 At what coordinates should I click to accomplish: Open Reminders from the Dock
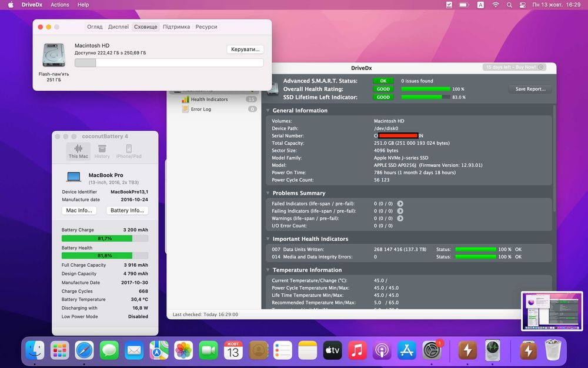[283, 351]
